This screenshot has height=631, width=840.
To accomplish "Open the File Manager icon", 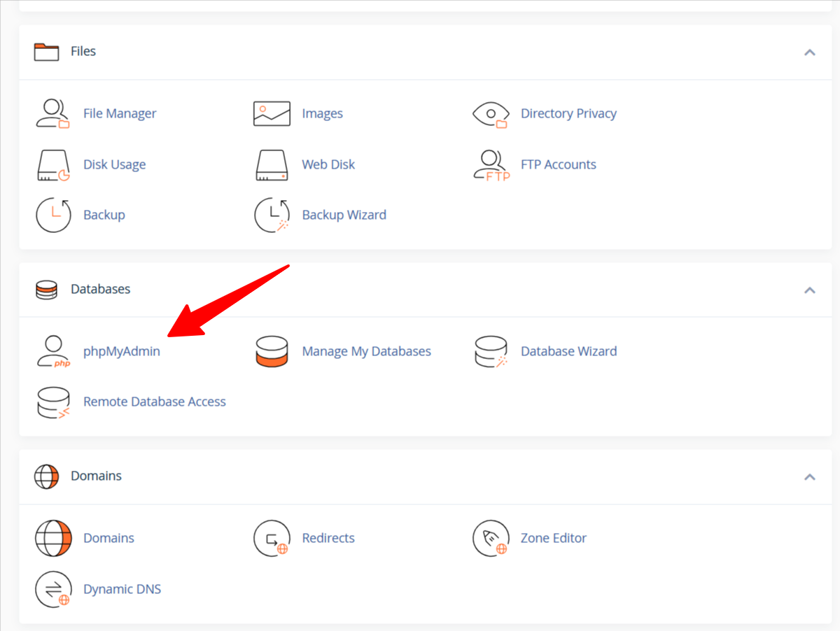I will pos(53,113).
